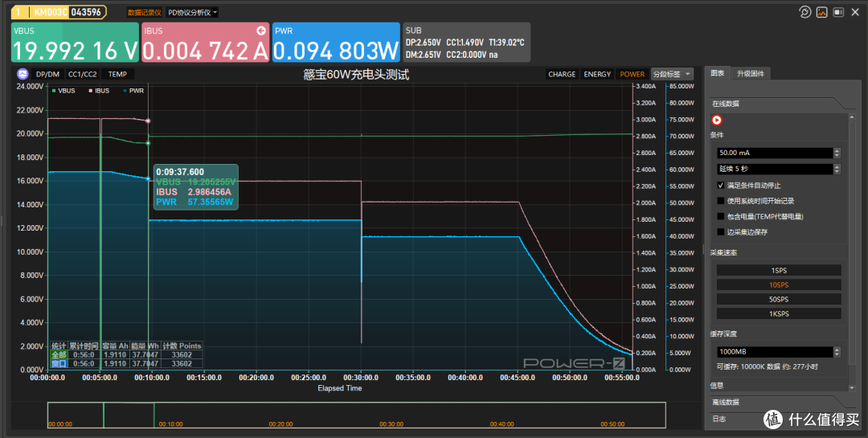Click the 条件 label

(717, 134)
